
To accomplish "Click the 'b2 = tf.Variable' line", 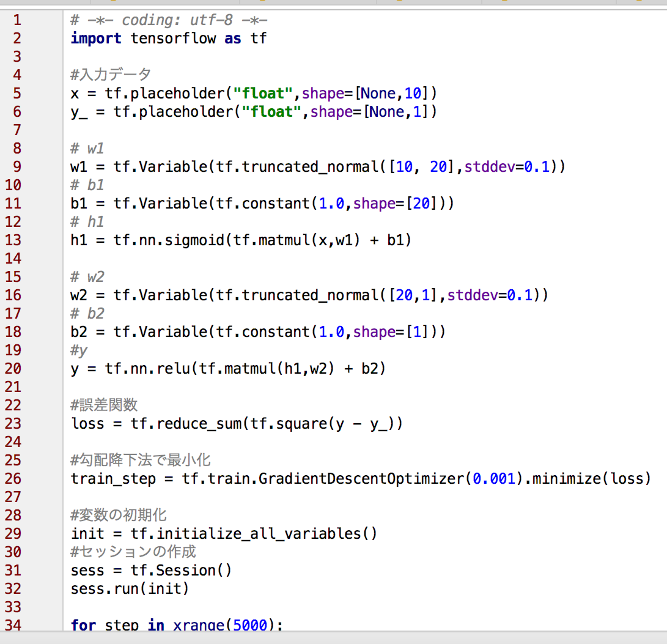I will (258, 331).
